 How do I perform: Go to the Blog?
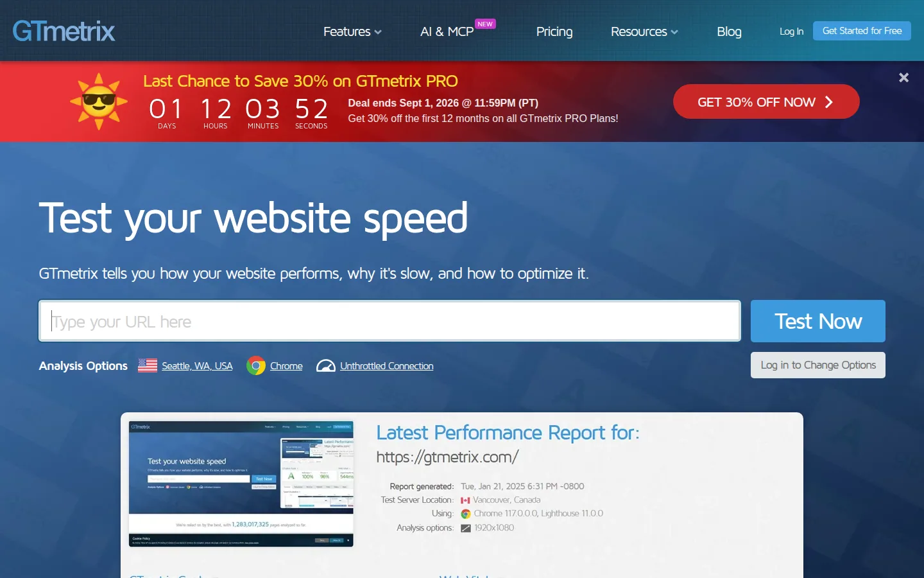(x=729, y=31)
